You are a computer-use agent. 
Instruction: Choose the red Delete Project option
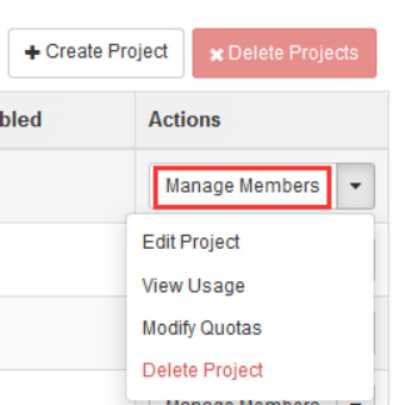[x=203, y=370]
